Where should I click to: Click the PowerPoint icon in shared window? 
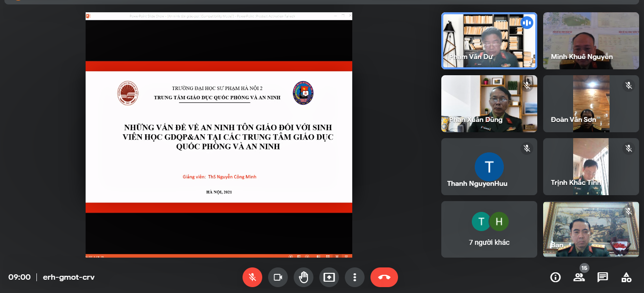coord(89,16)
